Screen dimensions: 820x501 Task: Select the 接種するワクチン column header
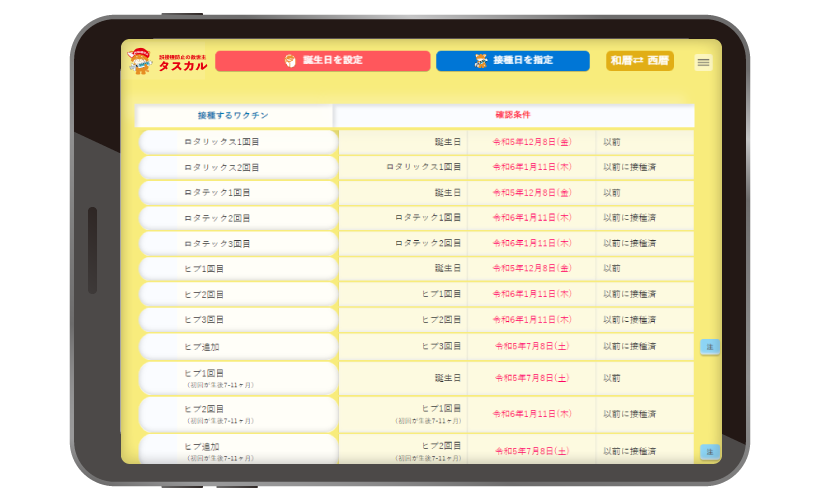tap(234, 116)
